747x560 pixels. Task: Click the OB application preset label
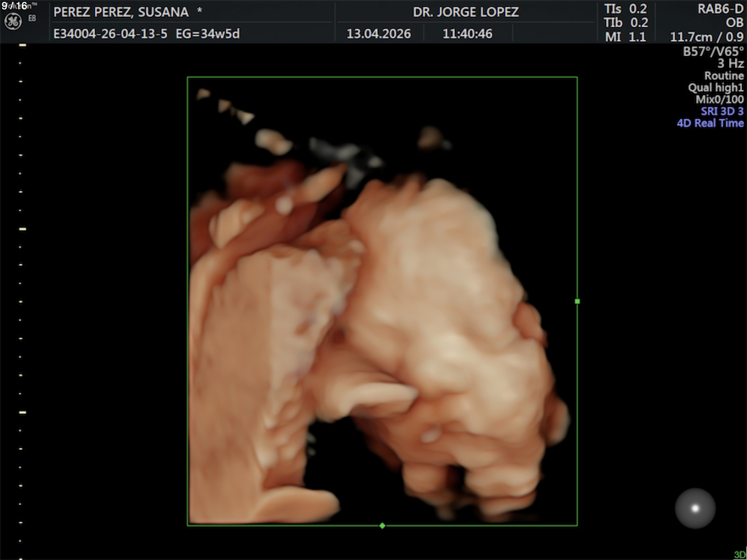734,23
